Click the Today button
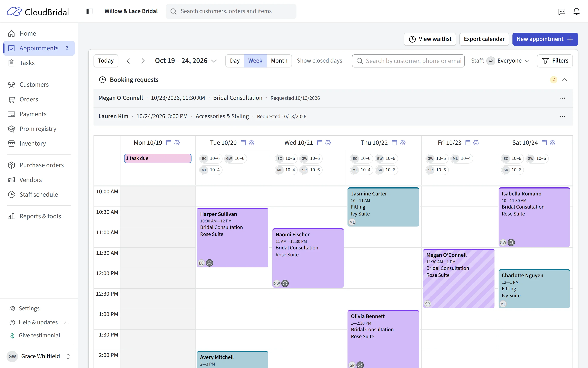This screenshot has width=588, height=368. point(106,61)
